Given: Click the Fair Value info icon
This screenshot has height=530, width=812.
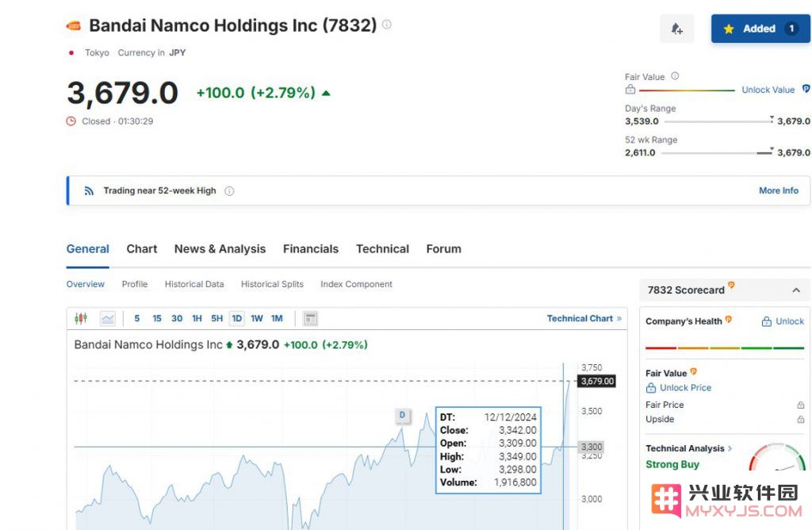Looking at the screenshot, I should click(x=675, y=76).
